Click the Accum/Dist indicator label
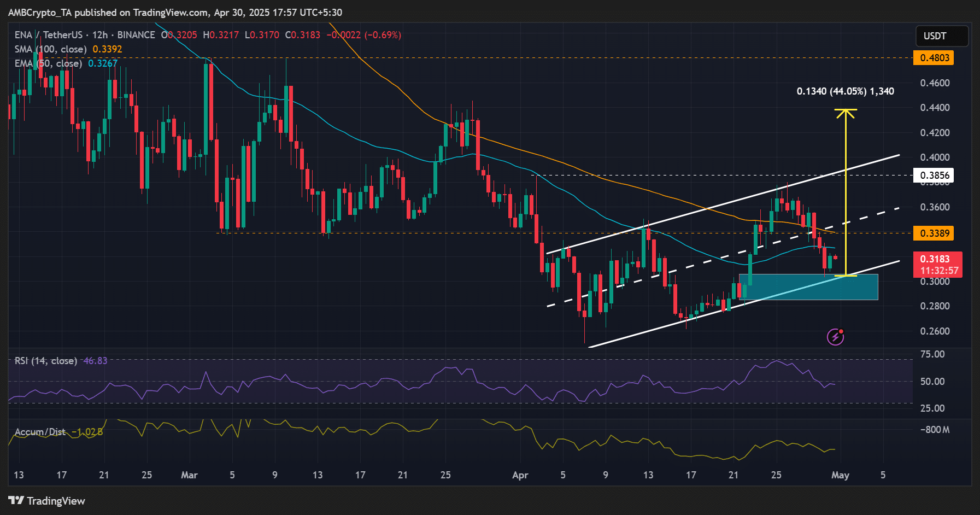 point(40,432)
